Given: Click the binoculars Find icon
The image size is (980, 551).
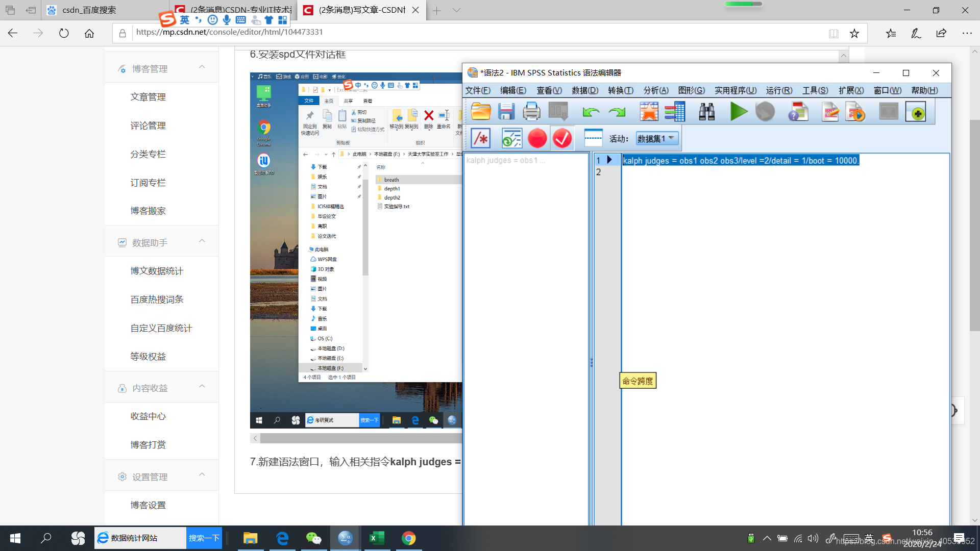Looking at the screenshot, I should pyautogui.click(x=706, y=111).
